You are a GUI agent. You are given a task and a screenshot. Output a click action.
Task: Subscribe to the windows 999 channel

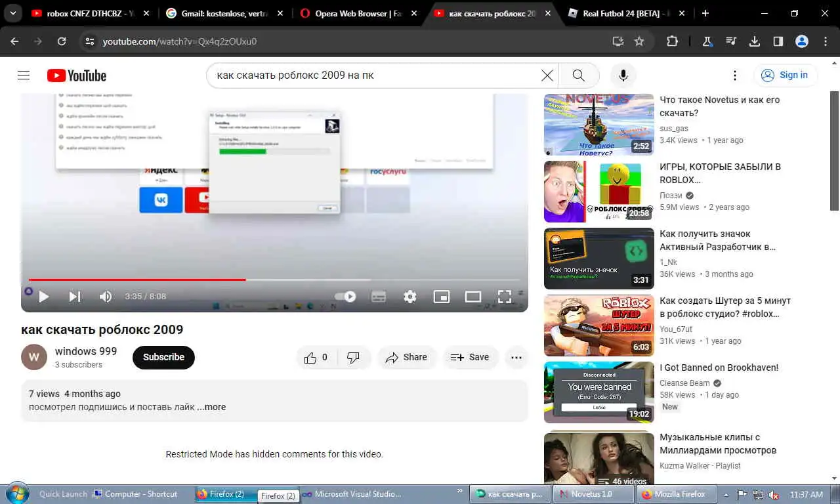coord(163,357)
